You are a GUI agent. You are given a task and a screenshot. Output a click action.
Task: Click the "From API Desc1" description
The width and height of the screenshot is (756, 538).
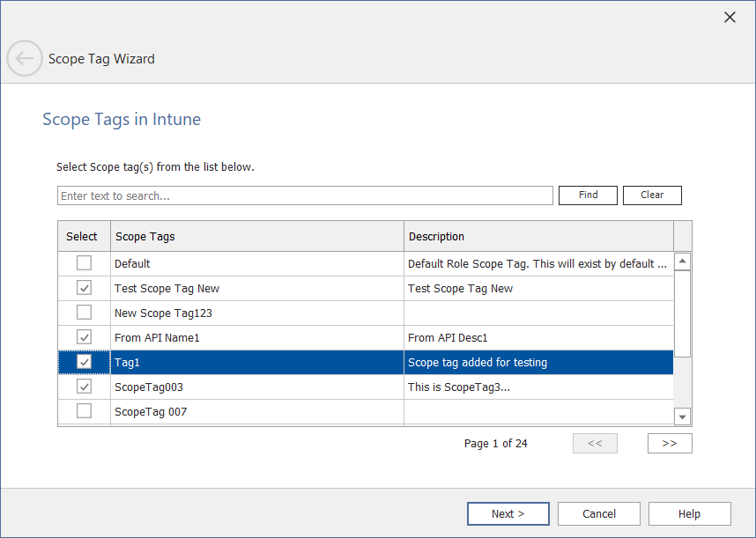448,337
